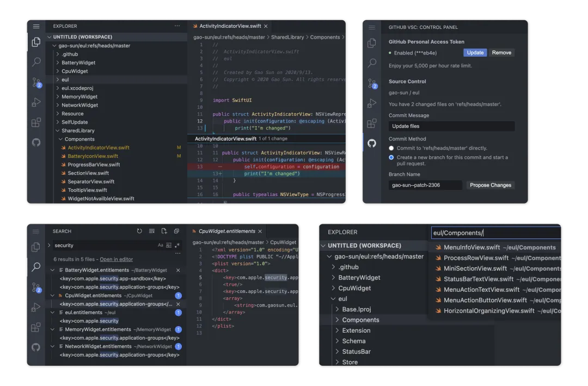
Task: Select 'Commit to refs/heads/master directly' radio
Action: pyautogui.click(x=391, y=148)
